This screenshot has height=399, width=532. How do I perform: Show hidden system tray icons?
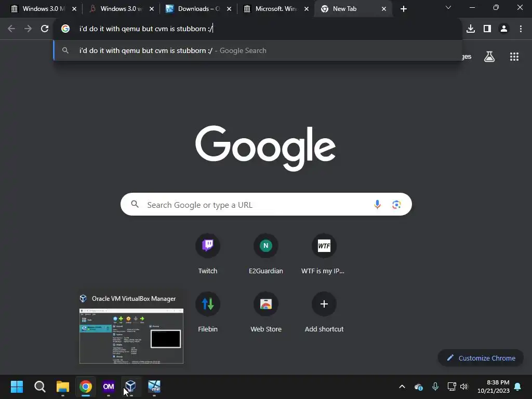click(402, 387)
